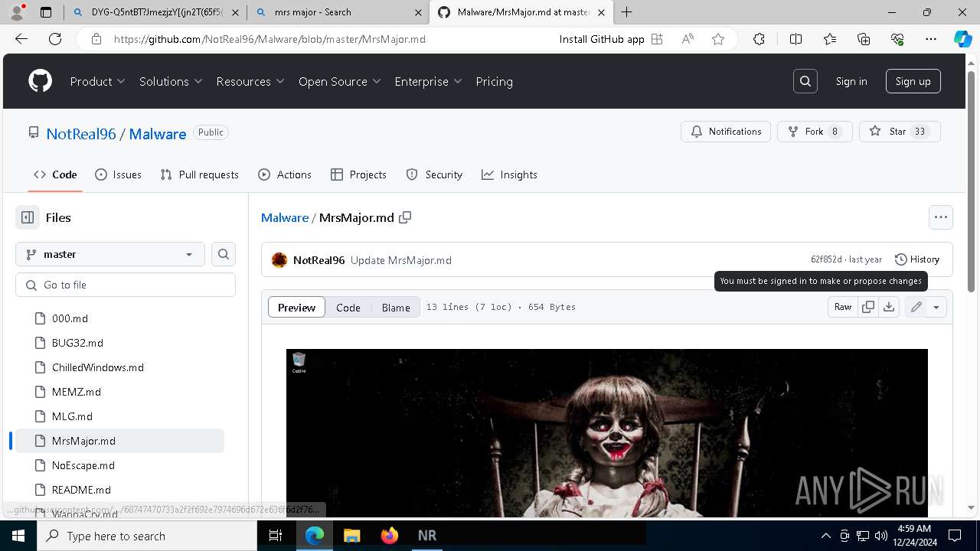
Task: Click the GitHub search magnifier icon
Action: point(805,81)
